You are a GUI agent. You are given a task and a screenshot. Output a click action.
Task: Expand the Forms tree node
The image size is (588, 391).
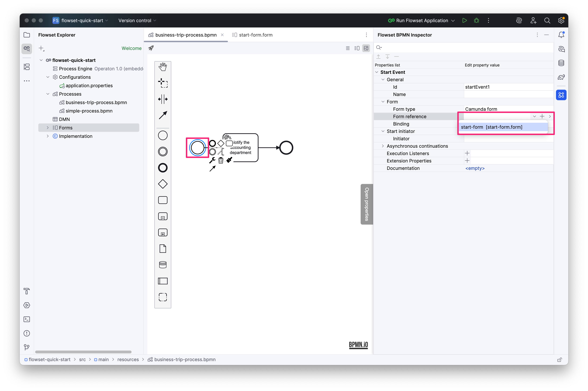click(x=48, y=128)
